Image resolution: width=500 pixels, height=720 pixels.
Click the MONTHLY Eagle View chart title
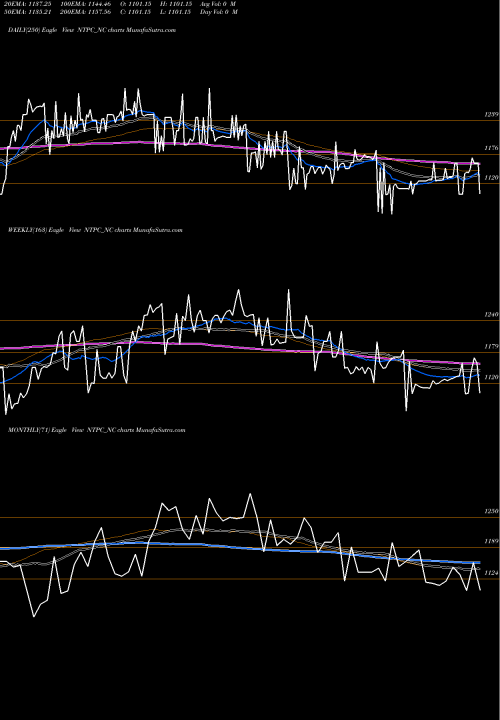click(96, 430)
